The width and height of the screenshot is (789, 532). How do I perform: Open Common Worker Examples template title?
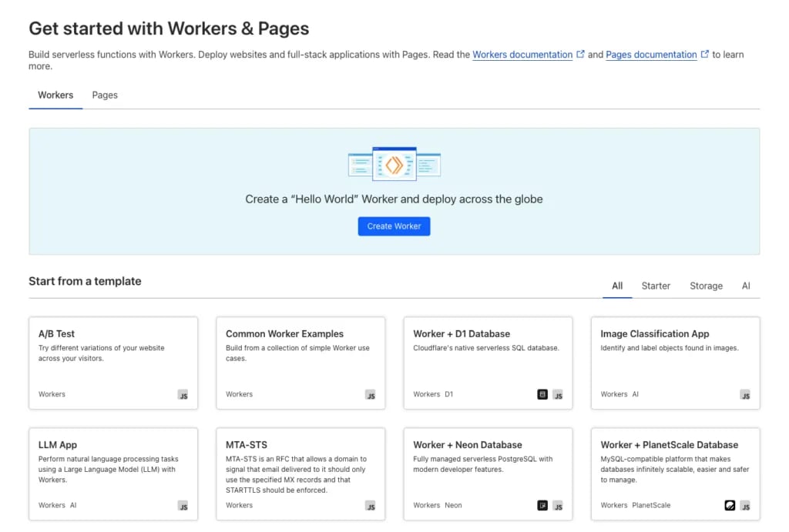[284, 334]
